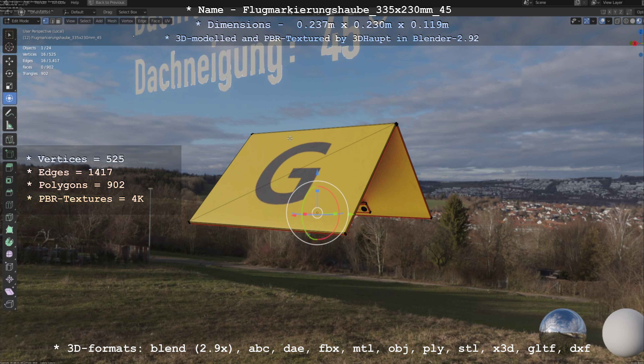The image size is (644, 364).
Task: Open the Edit Mode dropdown
Action: pyautogui.click(x=22, y=21)
